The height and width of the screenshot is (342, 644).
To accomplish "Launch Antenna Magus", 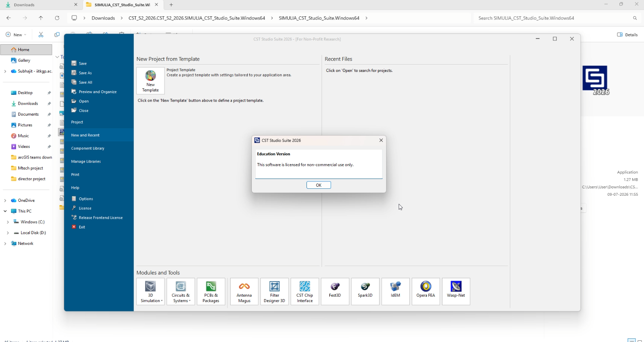I will pos(244,291).
